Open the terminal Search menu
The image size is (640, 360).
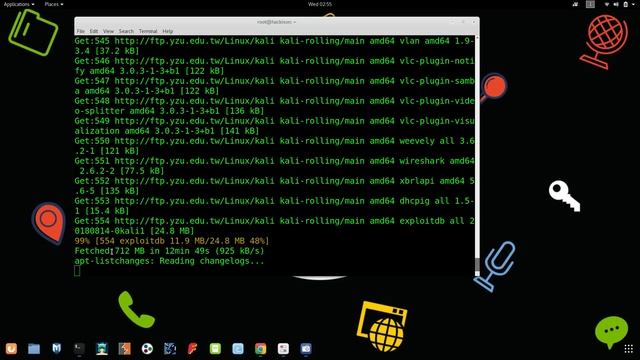tap(126, 31)
